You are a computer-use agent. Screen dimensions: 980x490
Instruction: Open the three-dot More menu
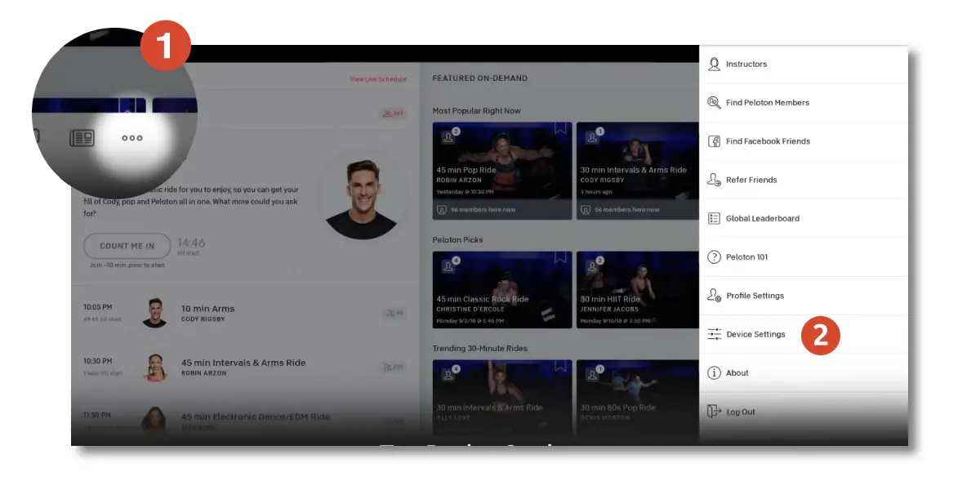pos(132,138)
